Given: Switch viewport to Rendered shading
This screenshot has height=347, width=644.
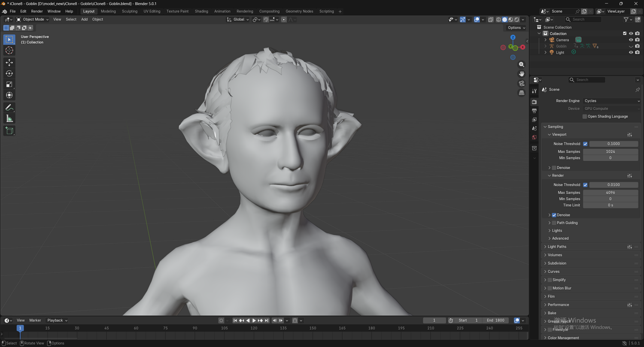Looking at the screenshot, I should coord(516,19).
